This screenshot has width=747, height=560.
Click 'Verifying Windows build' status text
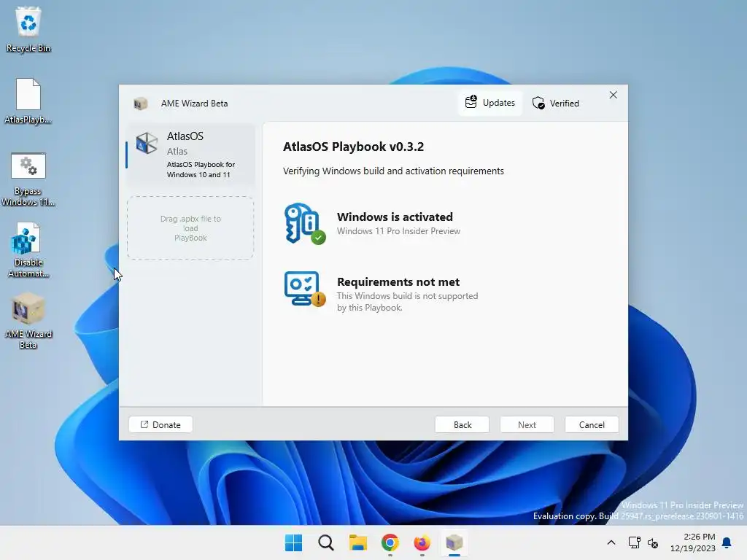click(x=393, y=171)
